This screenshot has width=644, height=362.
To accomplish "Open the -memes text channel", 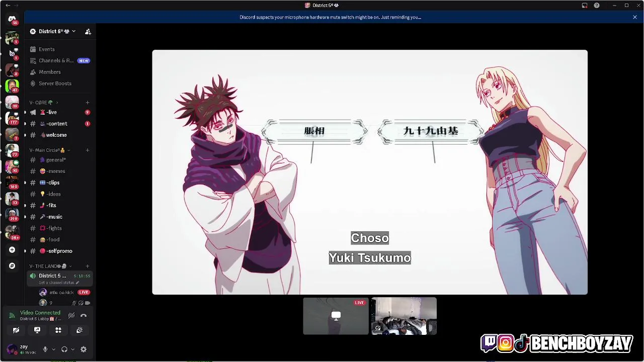I will [x=59, y=171].
